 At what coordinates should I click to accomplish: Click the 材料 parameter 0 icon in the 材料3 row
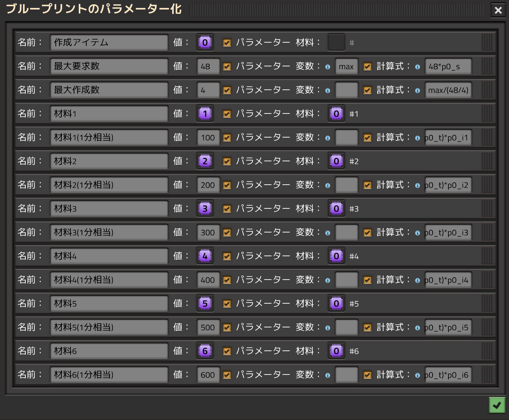(x=336, y=208)
